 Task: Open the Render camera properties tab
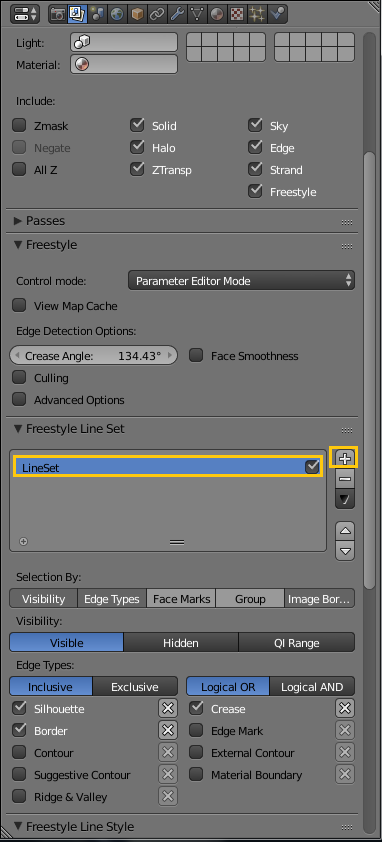(x=57, y=14)
